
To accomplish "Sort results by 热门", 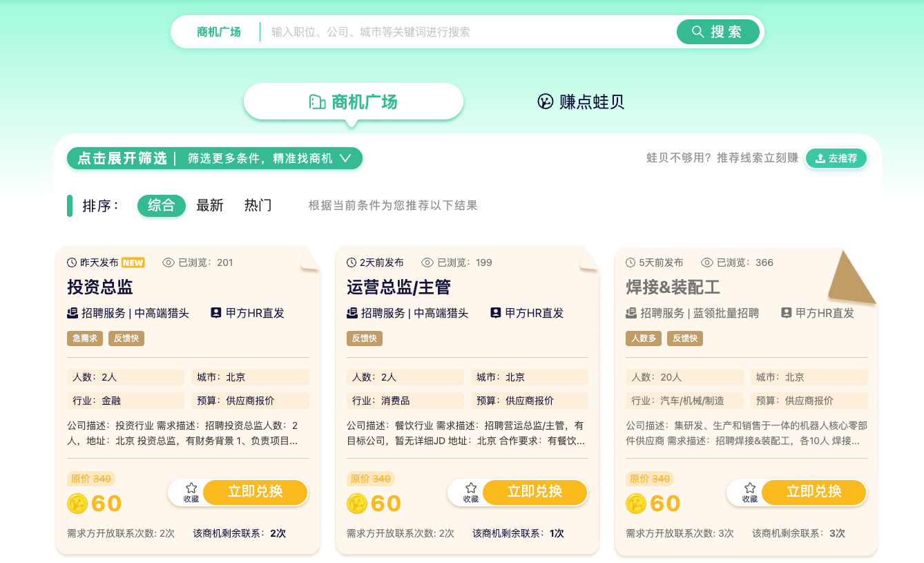I will pos(258,205).
